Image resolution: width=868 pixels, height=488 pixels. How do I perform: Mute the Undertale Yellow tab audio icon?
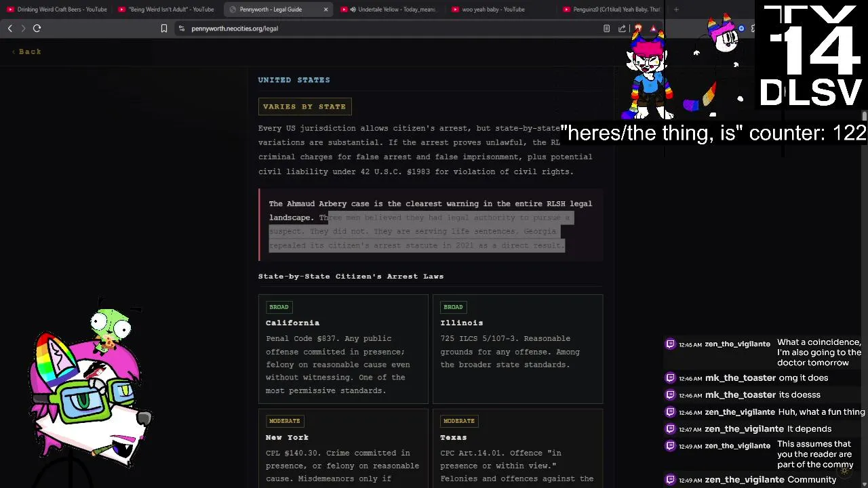353,9
